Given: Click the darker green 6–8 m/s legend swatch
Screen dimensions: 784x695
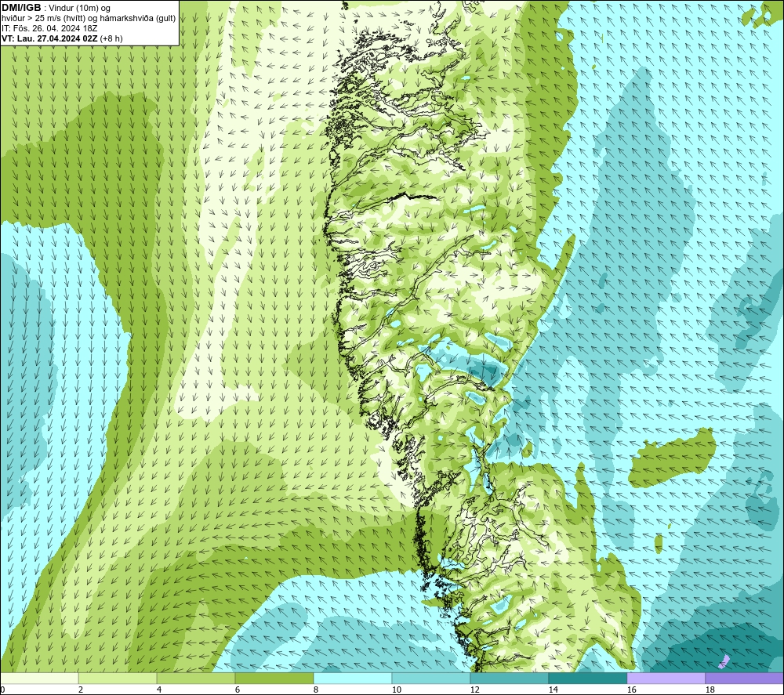Looking at the screenshot, I should tap(274, 679).
